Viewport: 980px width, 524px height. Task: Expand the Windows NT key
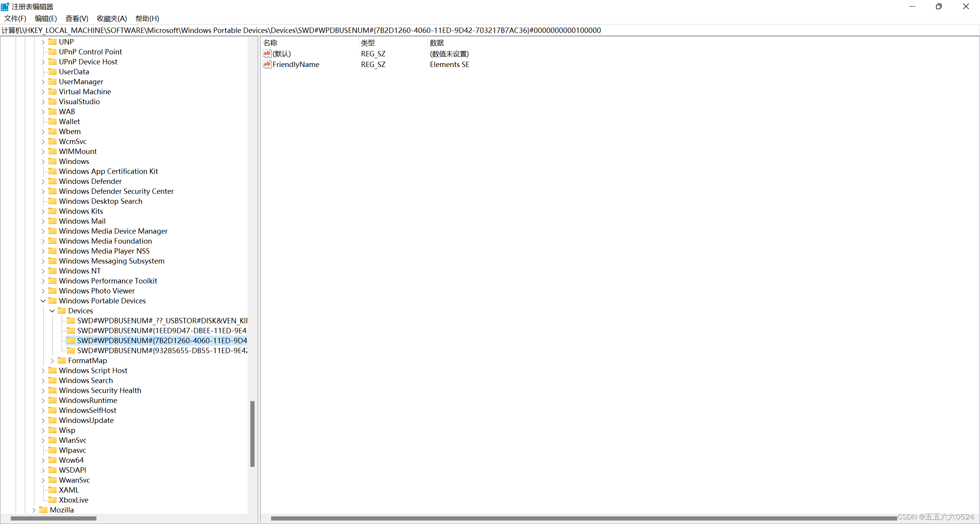pyautogui.click(x=43, y=271)
